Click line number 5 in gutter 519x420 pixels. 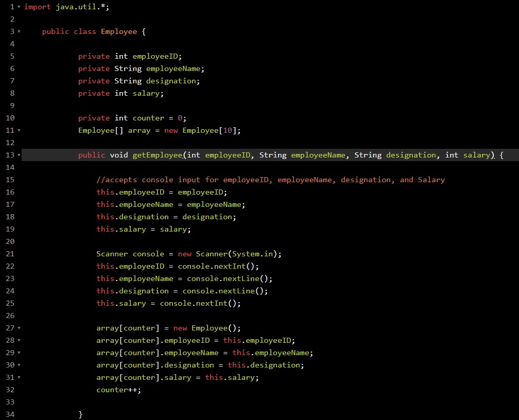click(12, 56)
